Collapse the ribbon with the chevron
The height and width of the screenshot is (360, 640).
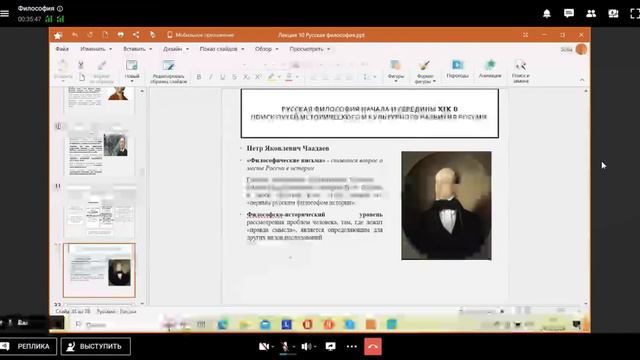point(582,80)
